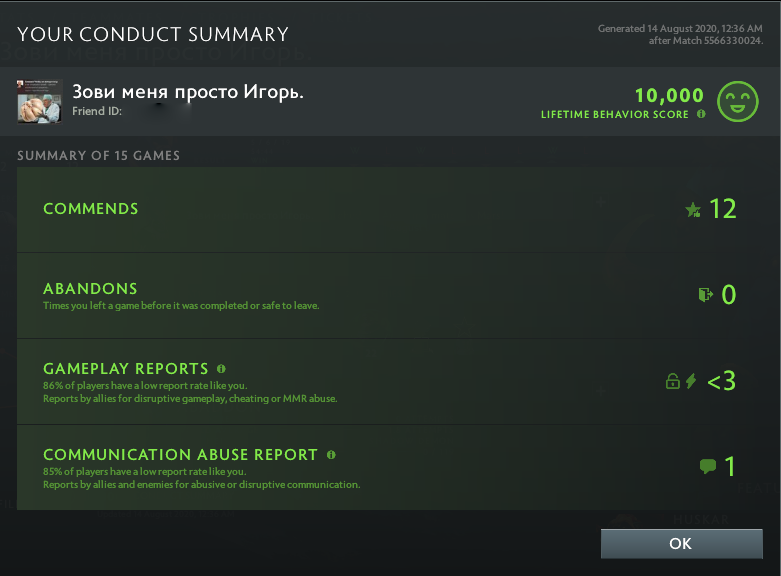Click the info icon beside Lifetime Behavior Score
The height and width of the screenshot is (576, 781).
pos(701,114)
